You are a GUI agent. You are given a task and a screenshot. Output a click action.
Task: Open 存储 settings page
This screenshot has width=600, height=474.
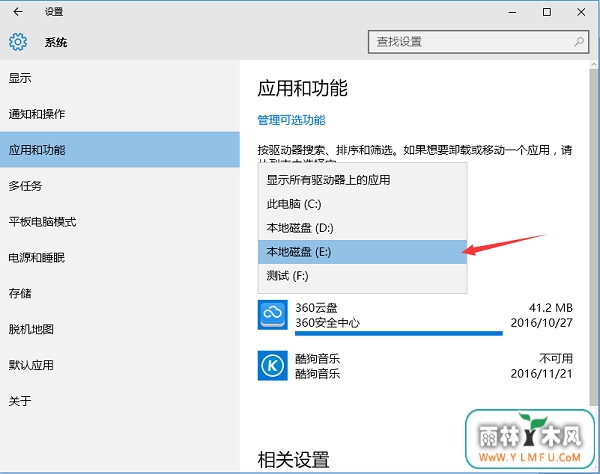(120, 293)
